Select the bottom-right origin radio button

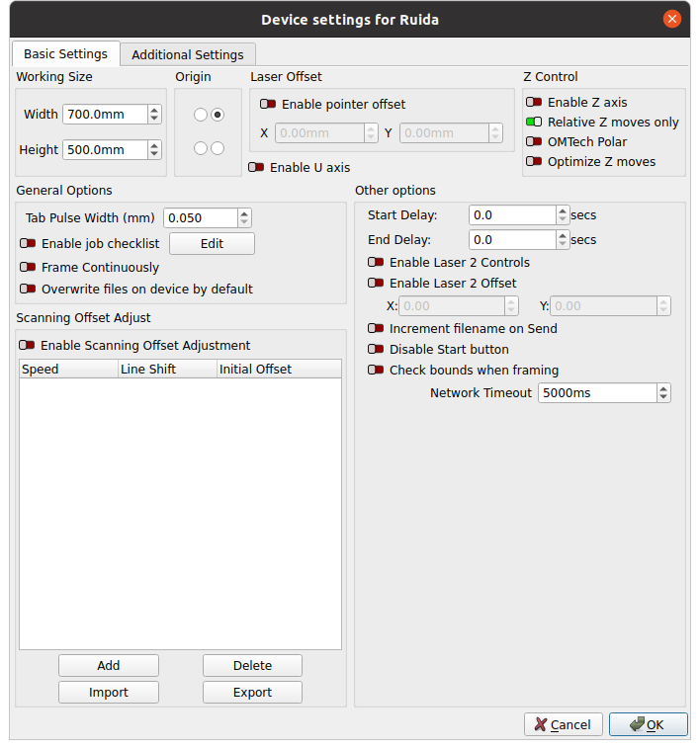[218, 148]
